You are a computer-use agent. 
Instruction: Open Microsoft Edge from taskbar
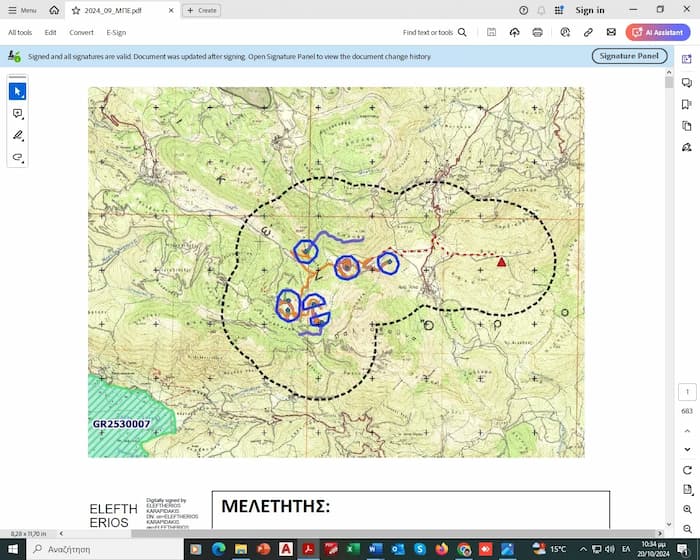coord(218,549)
